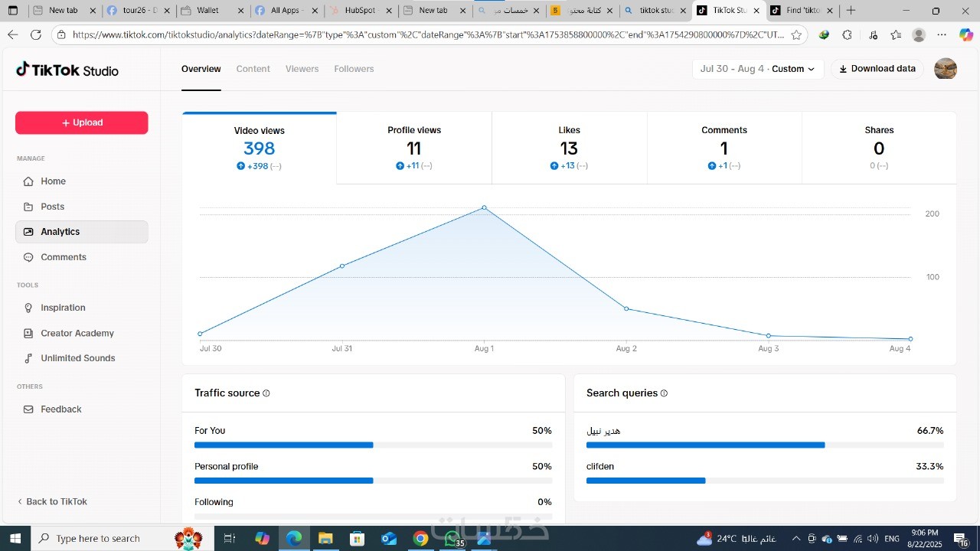
Task: Click the Upload button
Action: coord(82,122)
